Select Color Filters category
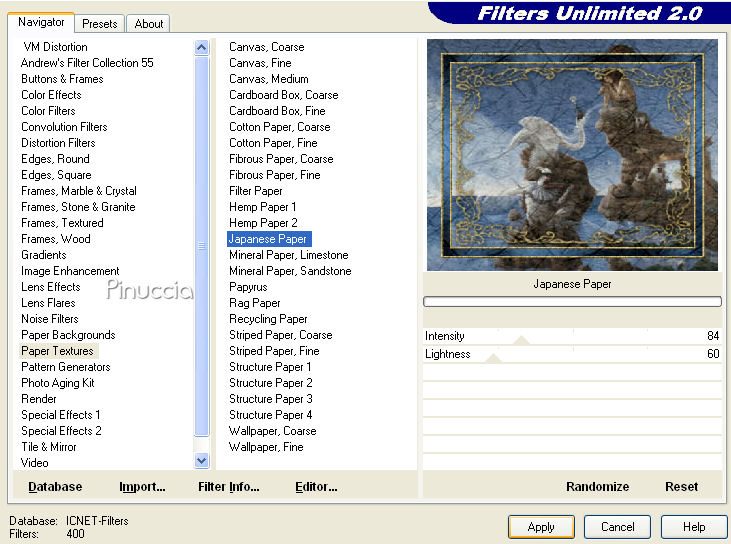Viewport: 731px width, 544px height. (x=48, y=111)
